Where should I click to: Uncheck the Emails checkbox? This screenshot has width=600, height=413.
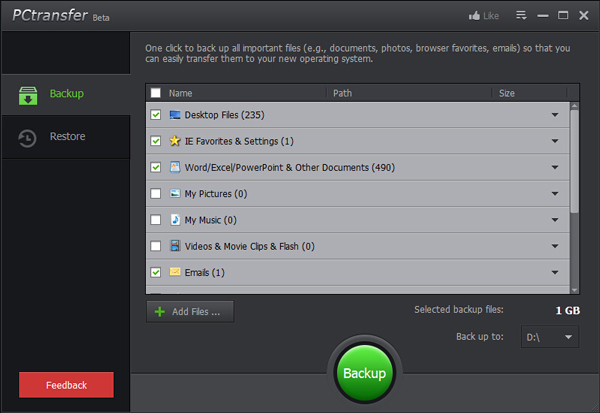click(156, 272)
